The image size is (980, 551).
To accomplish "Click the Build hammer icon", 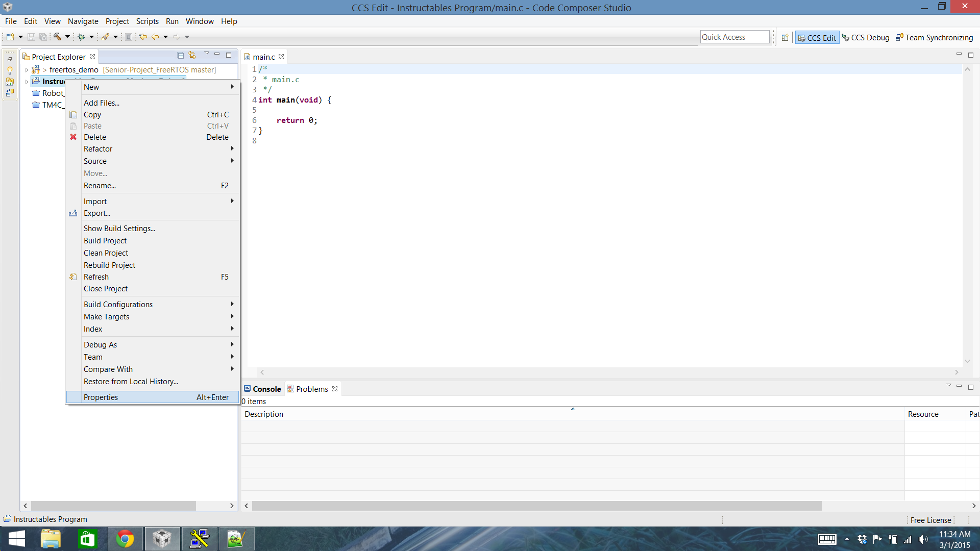I will [57, 37].
